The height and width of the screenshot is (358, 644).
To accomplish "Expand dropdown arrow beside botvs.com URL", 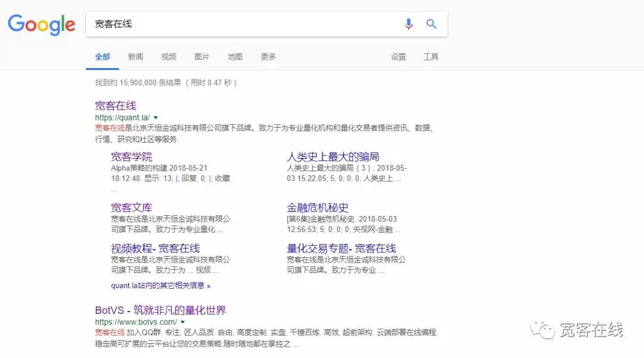I will (182, 322).
